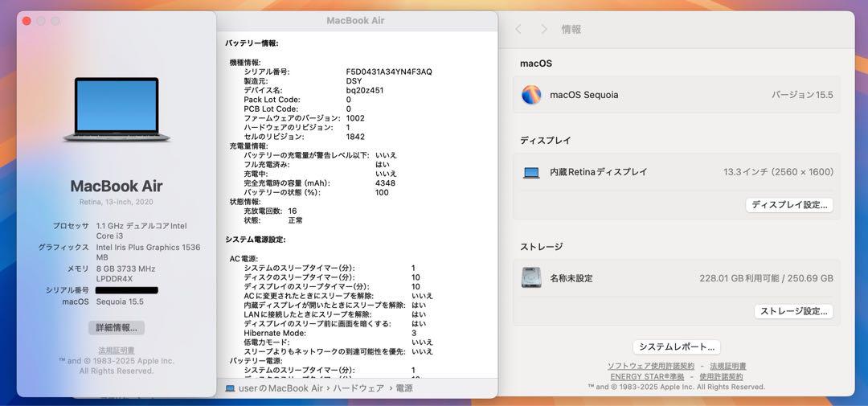Click the macOS Sequoia logo icon
Screen dimensions: 868x406
click(531, 95)
